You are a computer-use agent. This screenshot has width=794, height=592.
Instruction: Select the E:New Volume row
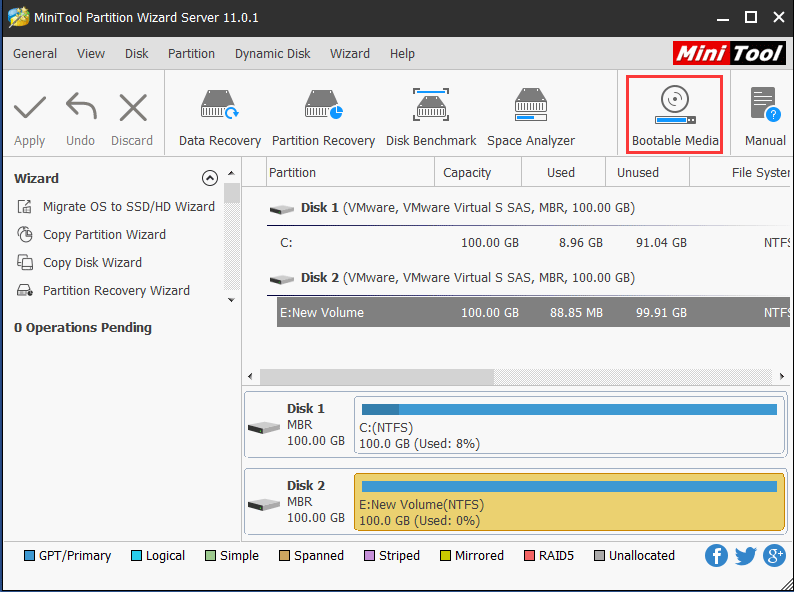(533, 312)
